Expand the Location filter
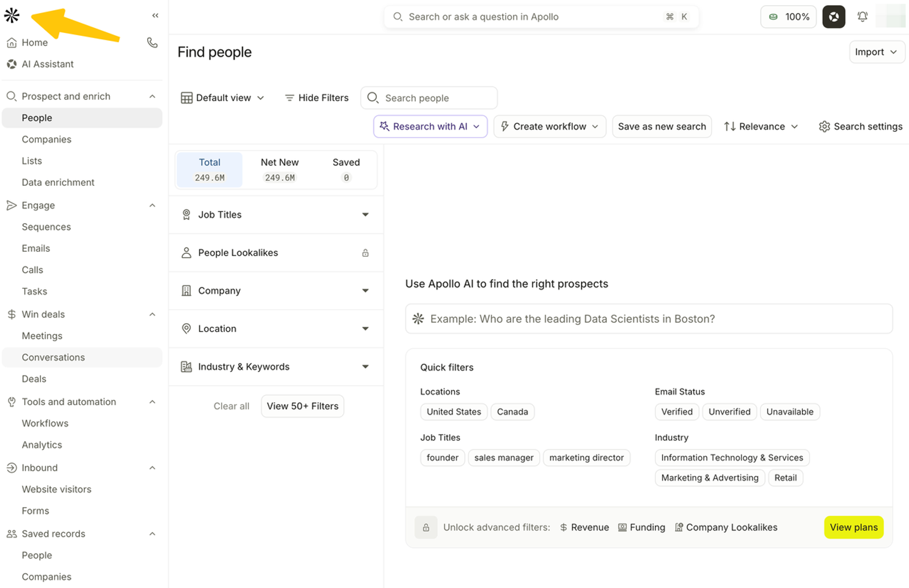909x588 pixels. tap(276, 329)
